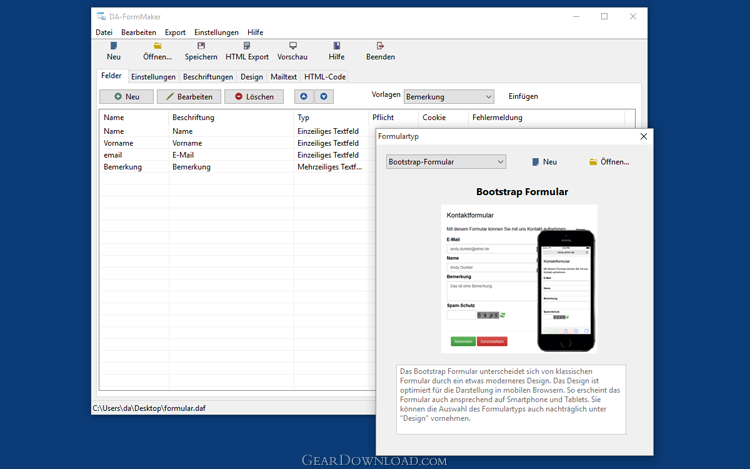The width and height of the screenshot is (750, 469).
Task: Move field down with the blue arrow
Action: (x=324, y=97)
